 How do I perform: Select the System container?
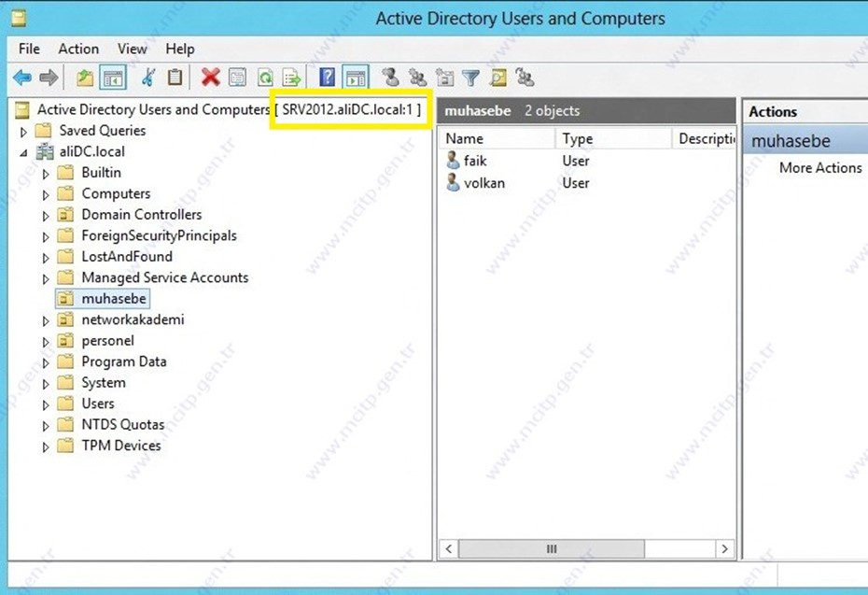coord(104,383)
